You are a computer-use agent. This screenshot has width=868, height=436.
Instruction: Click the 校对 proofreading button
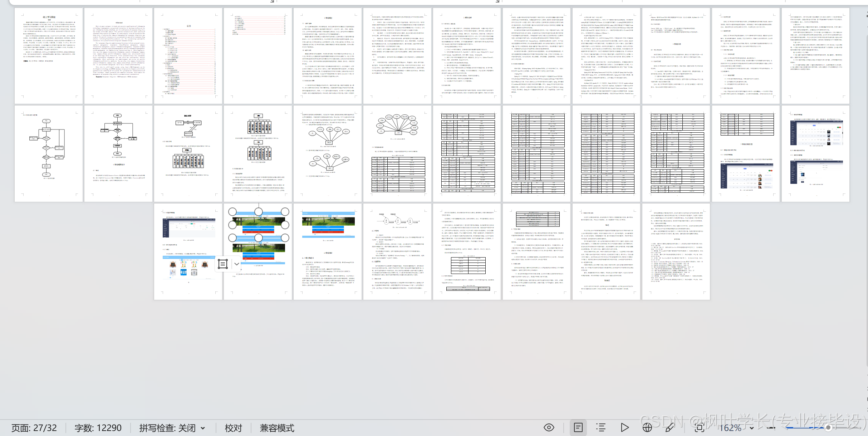point(234,428)
